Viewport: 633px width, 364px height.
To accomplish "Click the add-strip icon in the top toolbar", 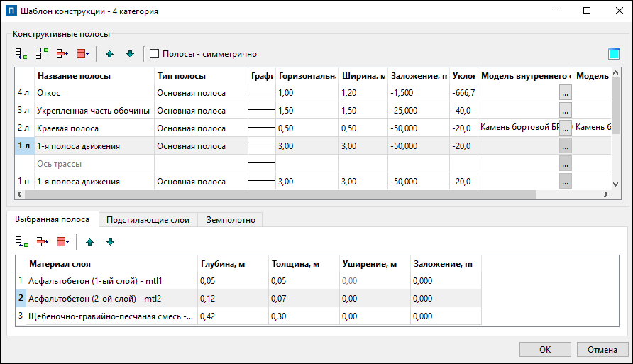I will pos(21,54).
